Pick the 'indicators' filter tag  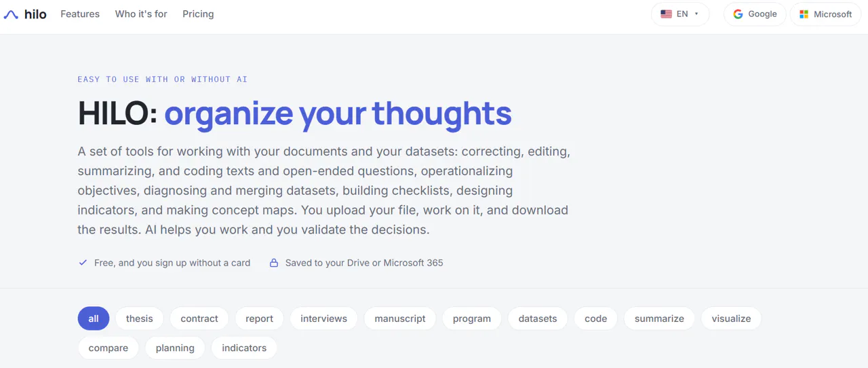pos(244,348)
